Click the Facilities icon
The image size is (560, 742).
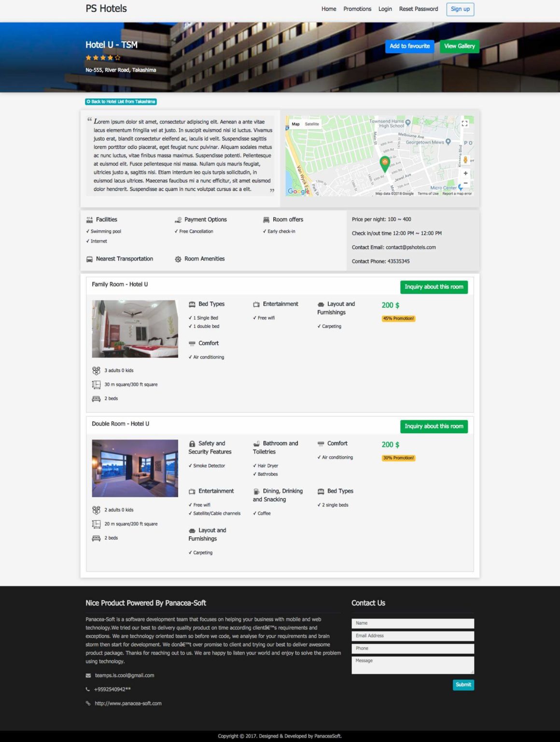[x=89, y=219]
